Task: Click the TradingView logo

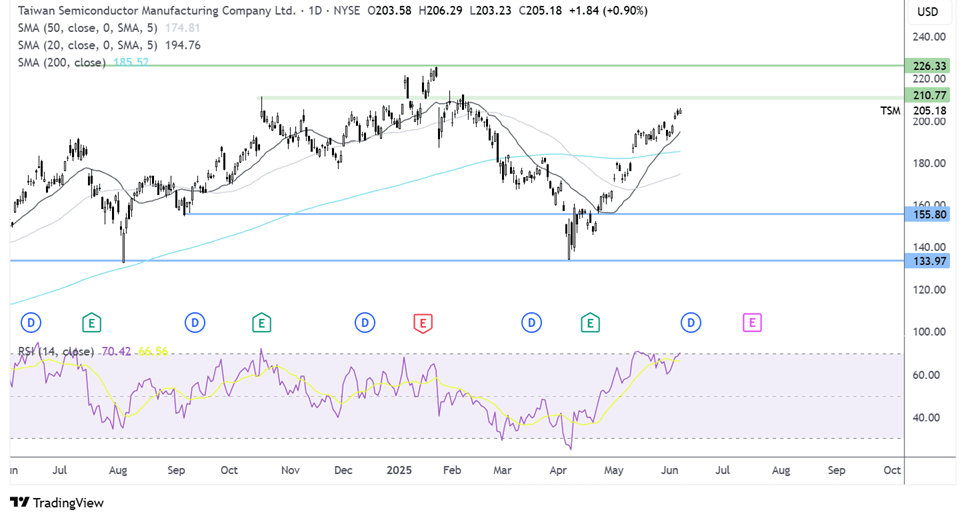Action: pyautogui.click(x=57, y=503)
